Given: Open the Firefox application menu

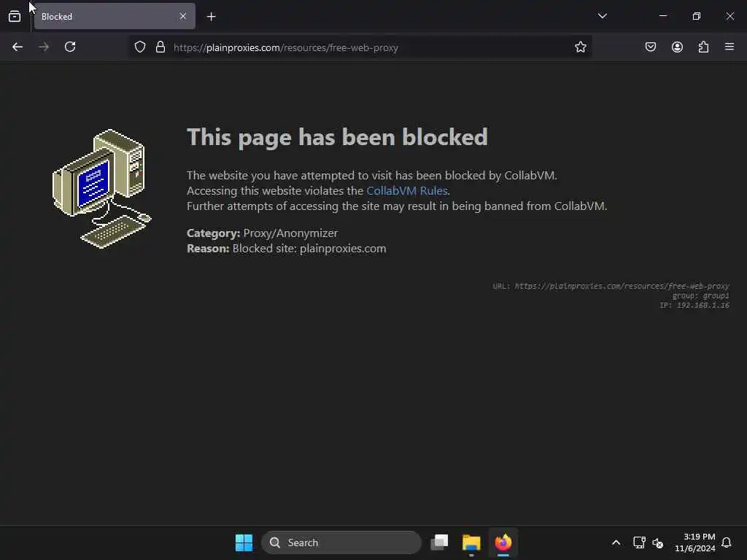Looking at the screenshot, I should (729, 47).
